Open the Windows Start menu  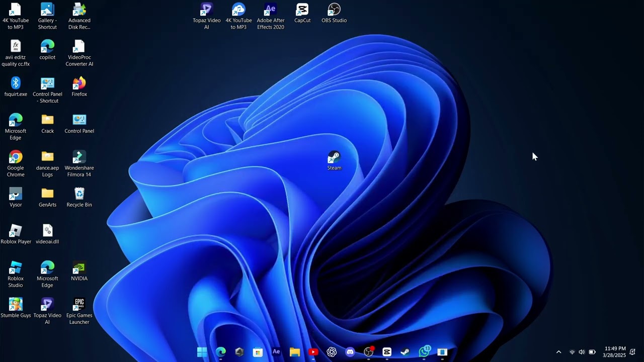coord(202,352)
